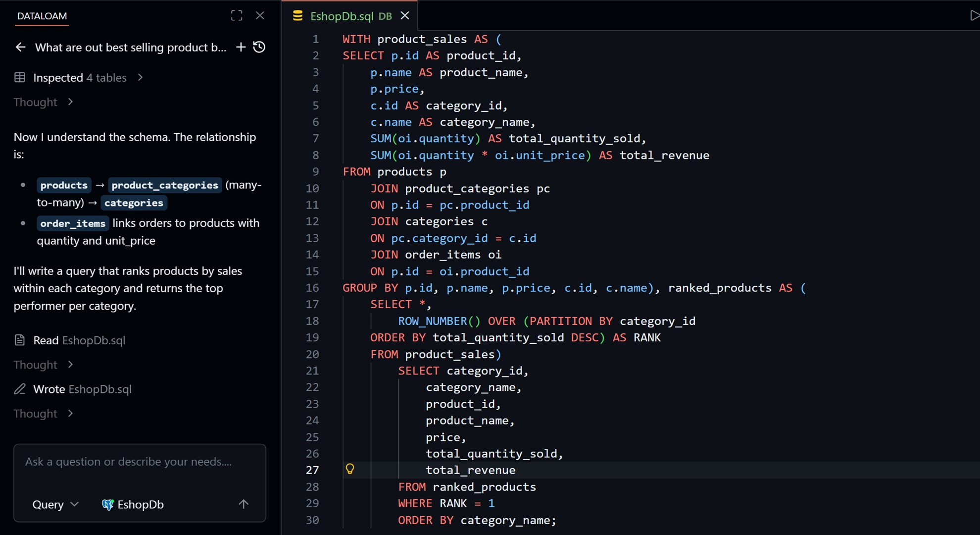Click 'ON pc.category_id = c.id' on line 13
Image resolution: width=980 pixels, height=535 pixels.
point(453,238)
